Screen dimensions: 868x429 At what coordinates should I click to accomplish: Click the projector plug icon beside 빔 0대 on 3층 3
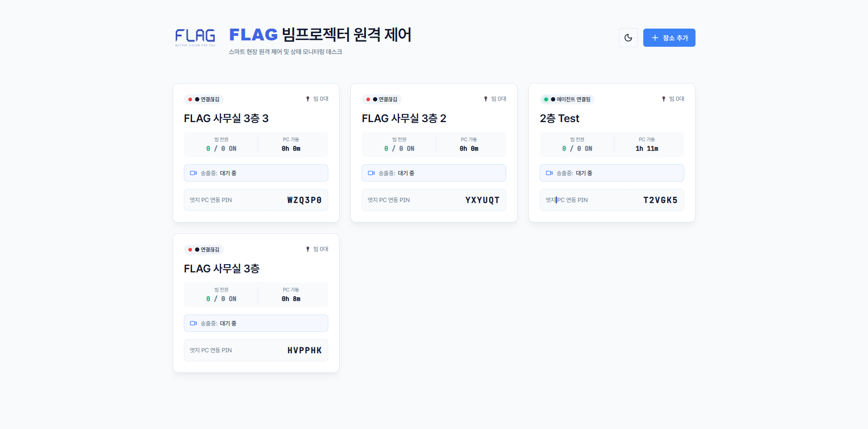(x=307, y=99)
